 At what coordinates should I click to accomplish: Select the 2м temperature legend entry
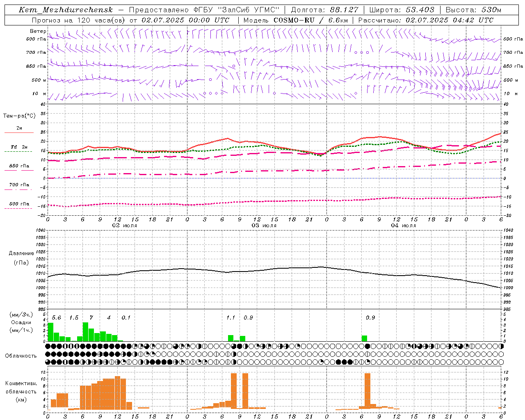coord(19,128)
